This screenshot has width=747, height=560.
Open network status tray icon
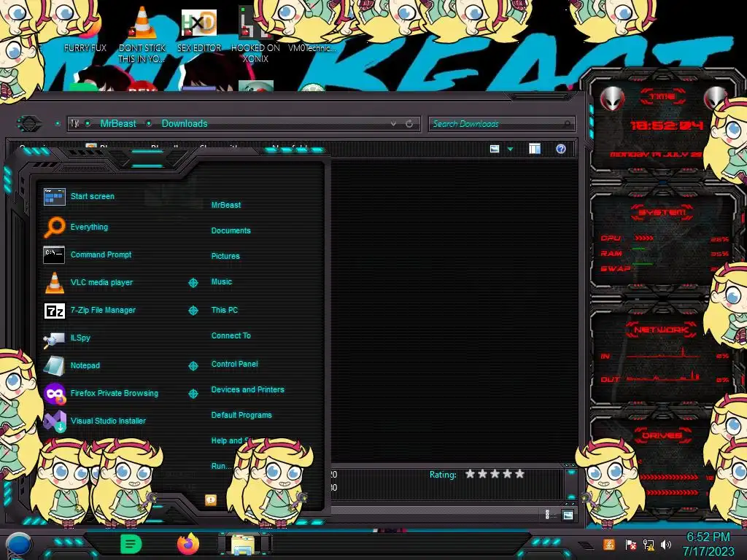tap(649, 544)
